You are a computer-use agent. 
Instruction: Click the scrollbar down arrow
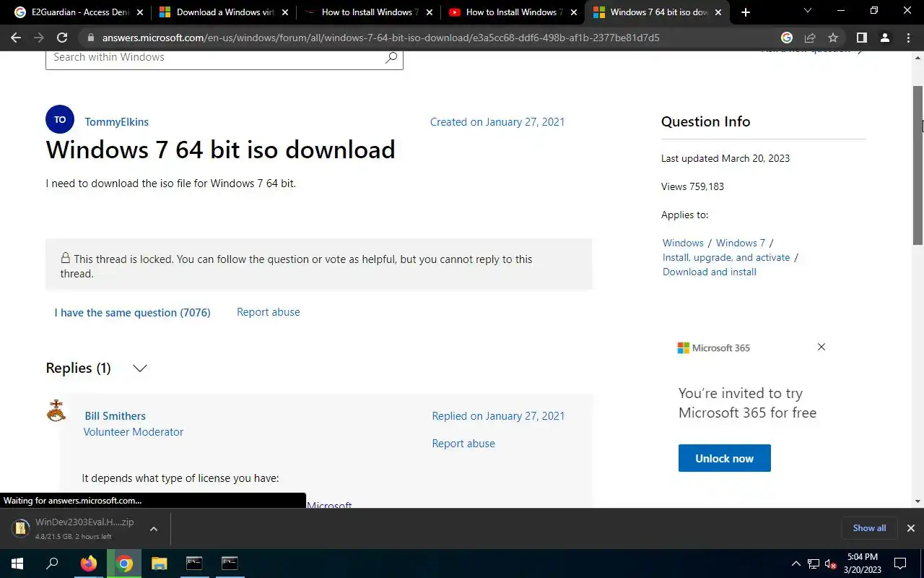(x=918, y=501)
